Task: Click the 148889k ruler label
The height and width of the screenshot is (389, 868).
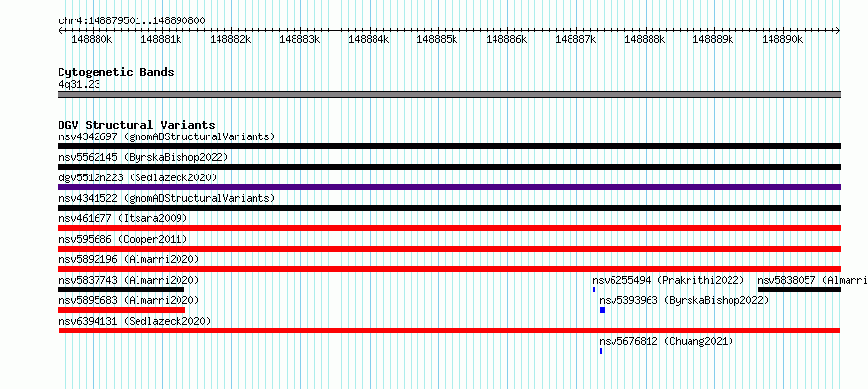Action: click(x=714, y=39)
